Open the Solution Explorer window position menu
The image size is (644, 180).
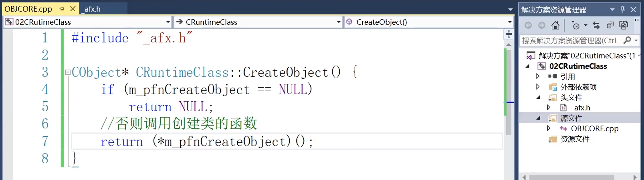coord(612,9)
